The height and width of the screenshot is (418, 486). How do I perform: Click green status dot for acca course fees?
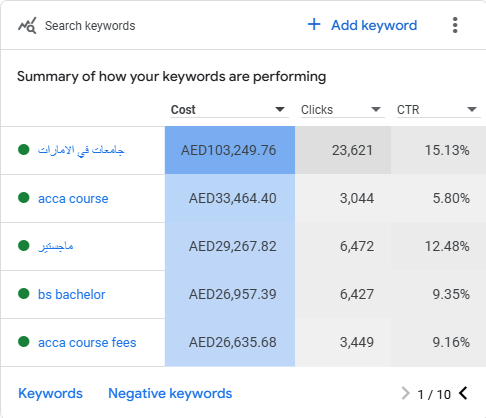(x=24, y=342)
